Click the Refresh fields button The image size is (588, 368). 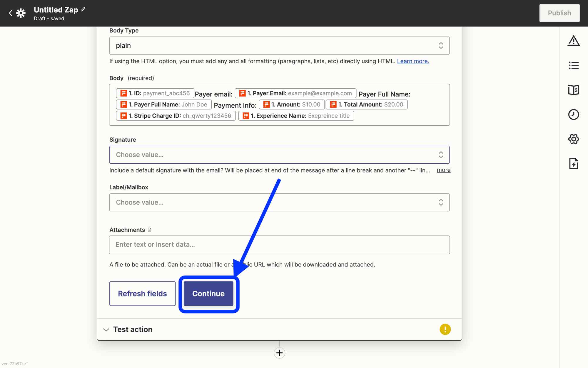142,294
